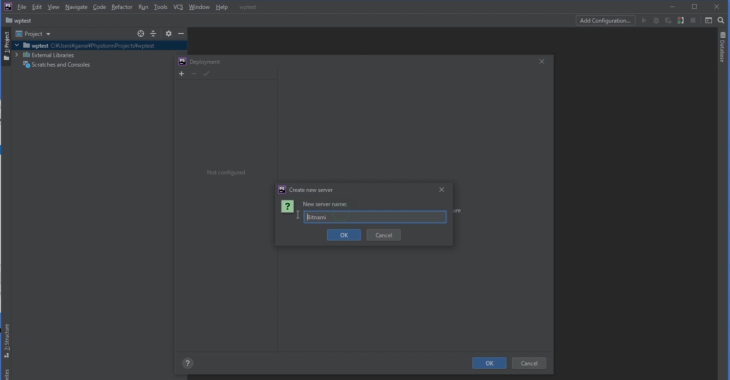
Task: Click the Locate/Select Opened File target icon
Action: [141, 34]
